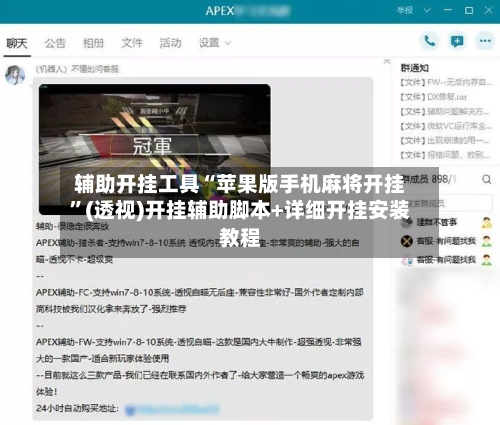Open the three-dots more options icon
The height and width of the screenshot is (425, 500).
pos(485,41)
